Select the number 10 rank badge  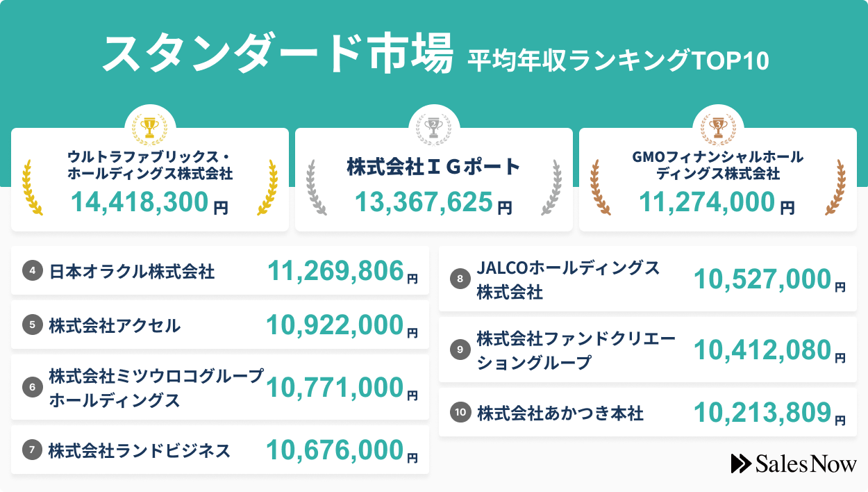[460, 413]
